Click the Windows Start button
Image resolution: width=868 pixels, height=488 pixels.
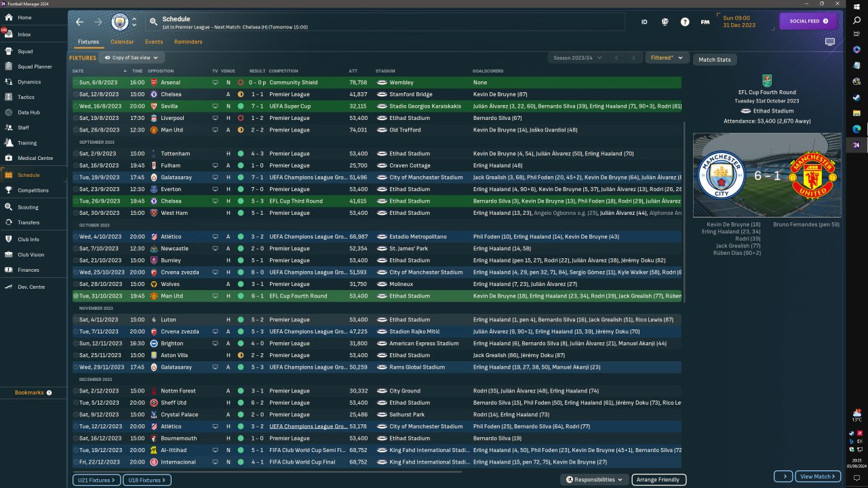coord(856,6)
